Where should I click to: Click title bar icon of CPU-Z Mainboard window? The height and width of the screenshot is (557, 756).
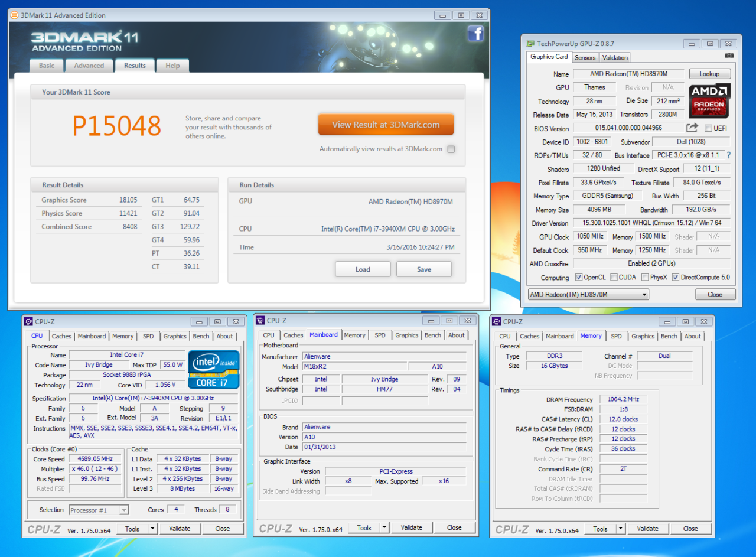[x=260, y=320]
